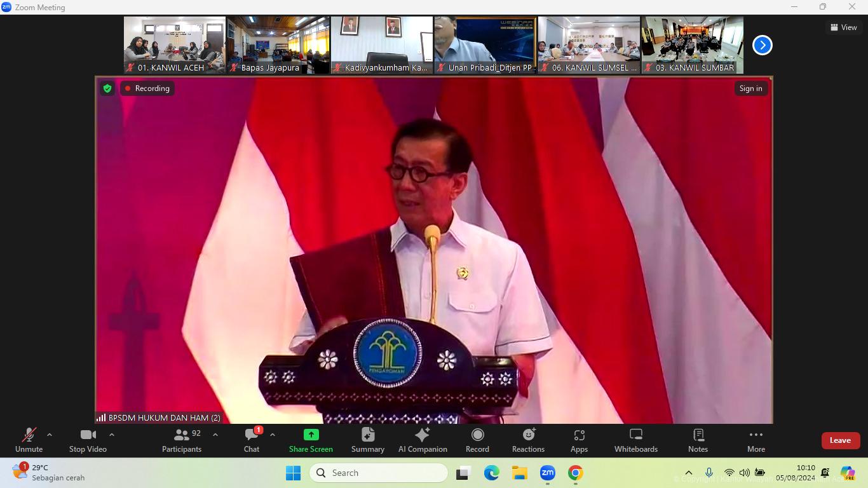Expand video options next to Stop Video
The image size is (868, 488).
coord(112,435)
